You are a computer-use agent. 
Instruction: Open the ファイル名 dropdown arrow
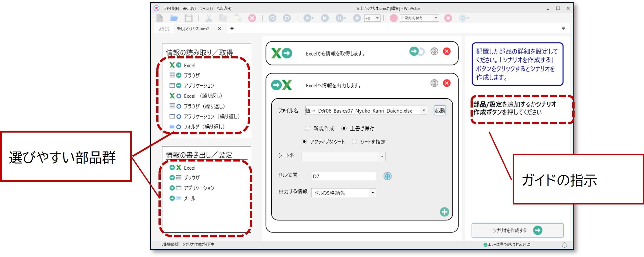click(x=423, y=110)
